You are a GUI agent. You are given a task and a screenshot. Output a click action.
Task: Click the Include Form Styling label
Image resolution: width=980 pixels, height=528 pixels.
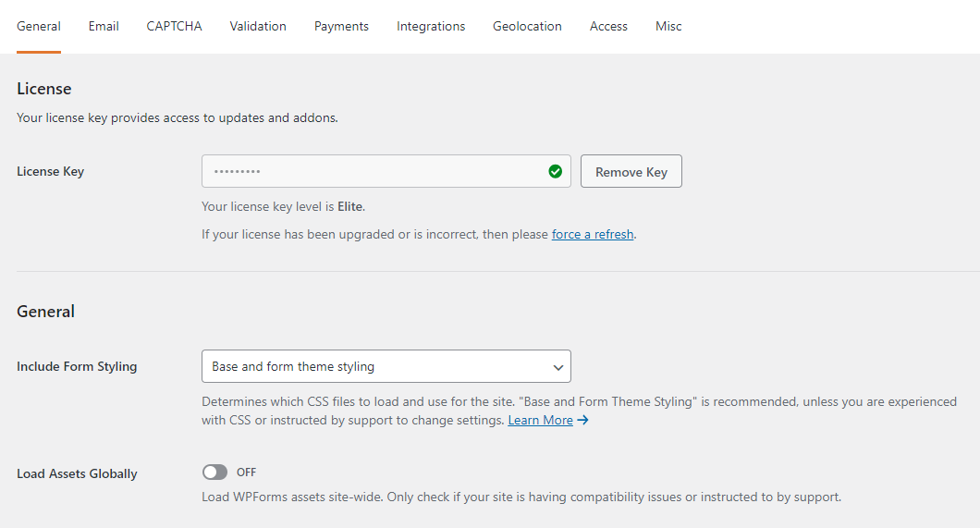[77, 366]
